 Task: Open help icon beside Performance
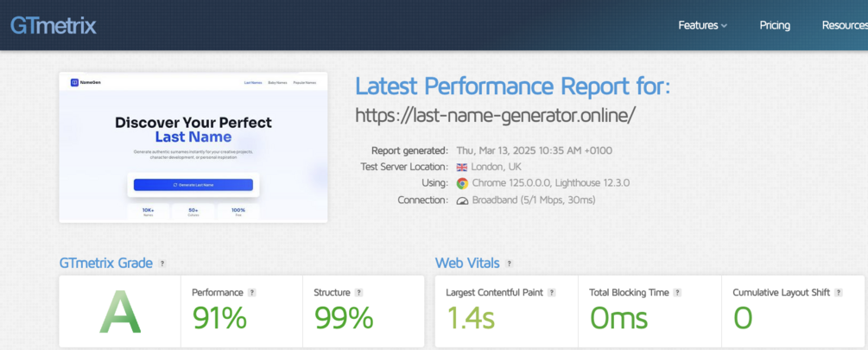252,292
